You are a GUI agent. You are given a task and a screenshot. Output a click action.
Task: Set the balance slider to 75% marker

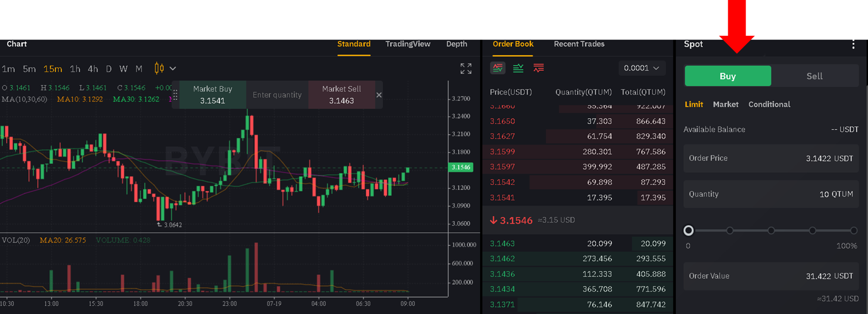pos(813,230)
